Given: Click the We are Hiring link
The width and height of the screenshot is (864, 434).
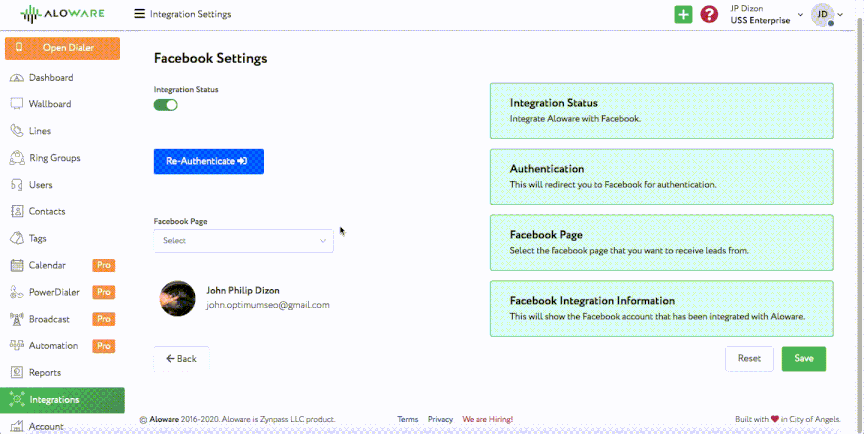Looking at the screenshot, I should coord(488,419).
